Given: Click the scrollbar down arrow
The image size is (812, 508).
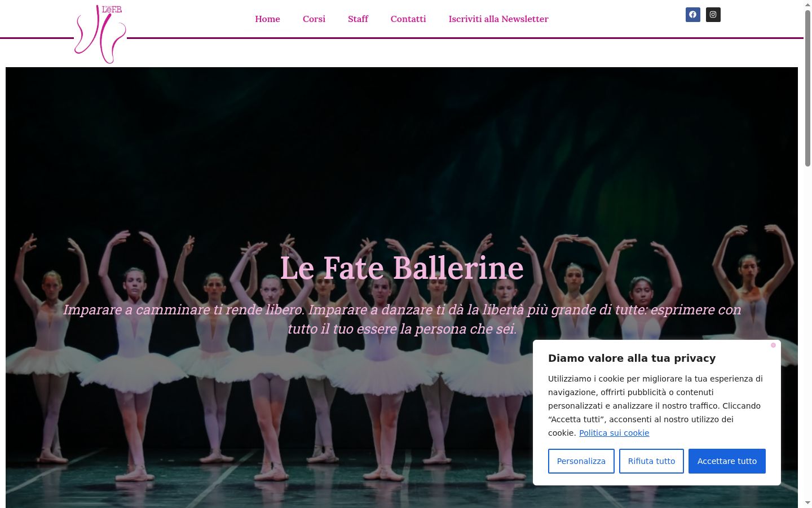Looking at the screenshot, I should click(807, 502).
